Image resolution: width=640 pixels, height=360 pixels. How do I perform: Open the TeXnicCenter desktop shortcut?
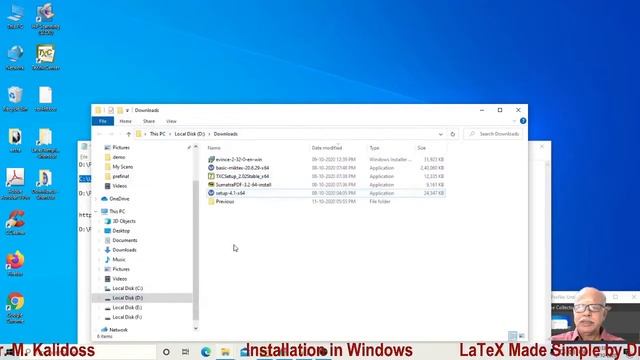[46, 57]
